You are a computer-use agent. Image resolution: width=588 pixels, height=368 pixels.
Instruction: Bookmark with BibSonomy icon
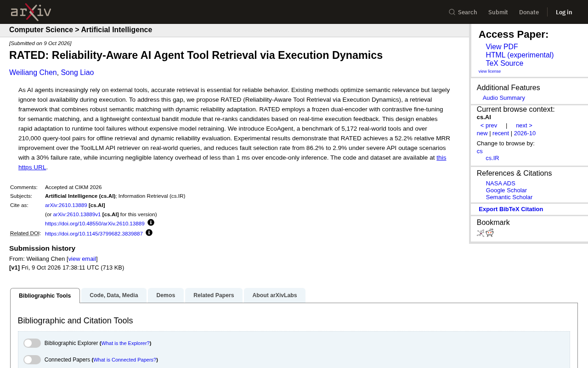[481, 233]
